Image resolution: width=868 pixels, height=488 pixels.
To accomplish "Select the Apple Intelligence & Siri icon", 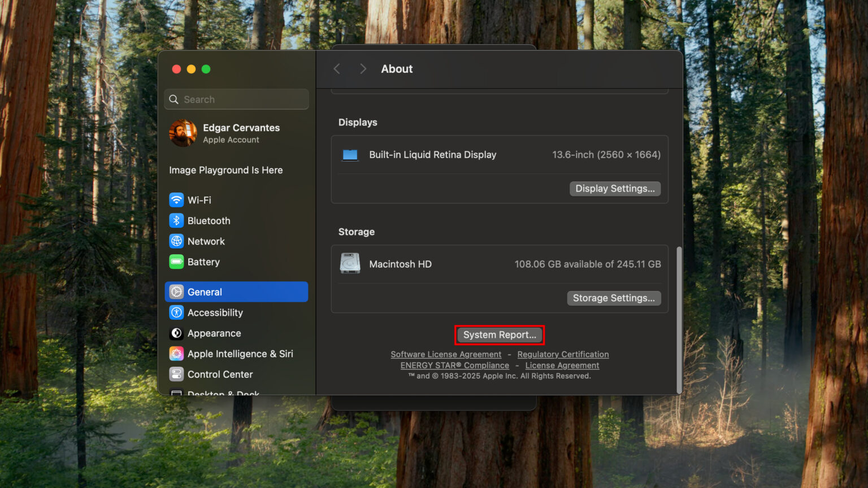I will (x=176, y=354).
